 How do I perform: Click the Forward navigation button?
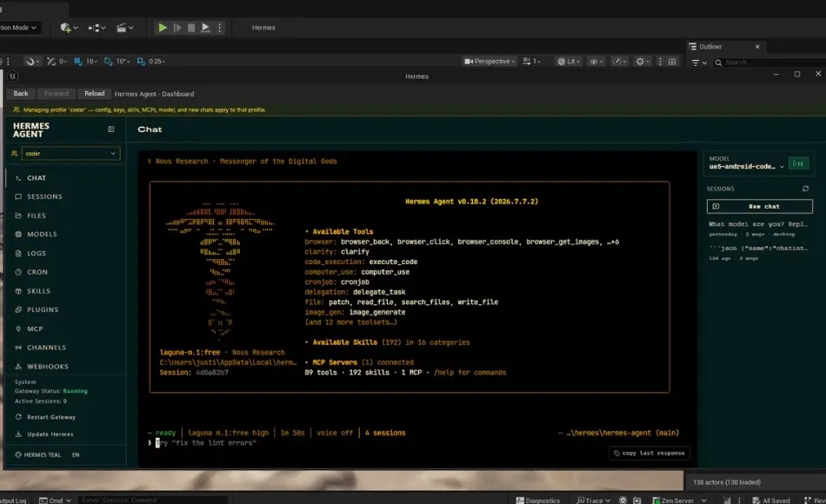[57, 93]
